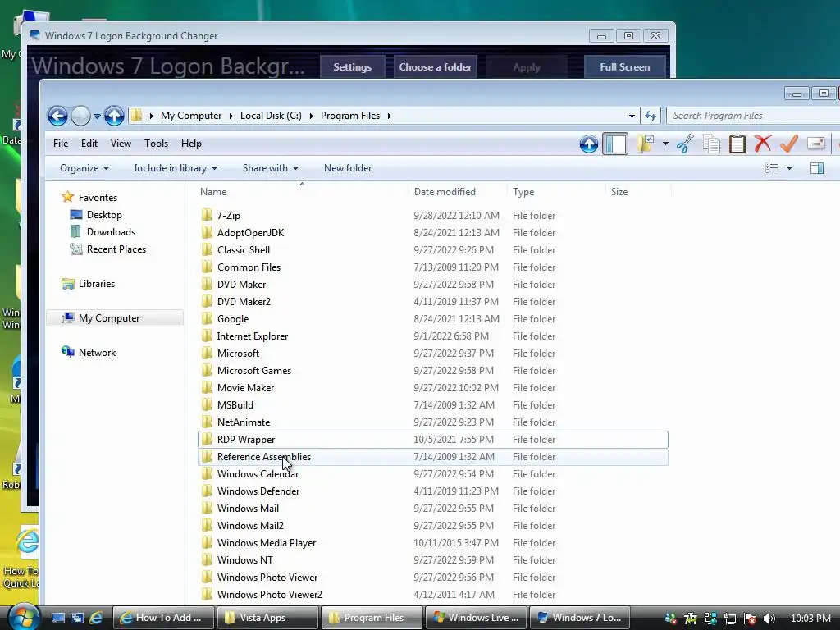Select Downloads under Favorites
The width and height of the screenshot is (840, 630).
(x=111, y=232)
